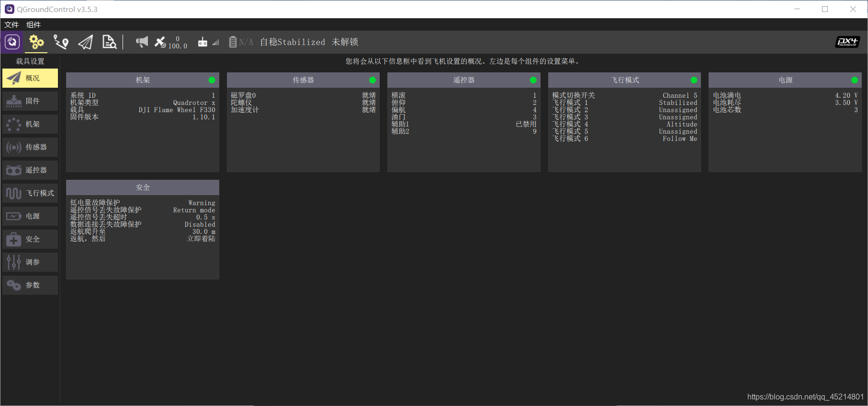
Task: Open 电源 power setup page
Action: point(30,216)
